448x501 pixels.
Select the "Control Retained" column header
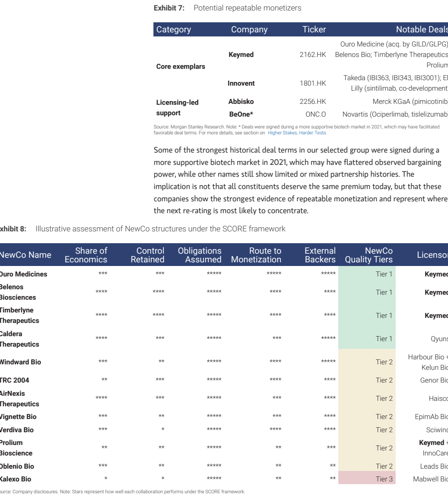pyautogui.click(x=148, y=255)
